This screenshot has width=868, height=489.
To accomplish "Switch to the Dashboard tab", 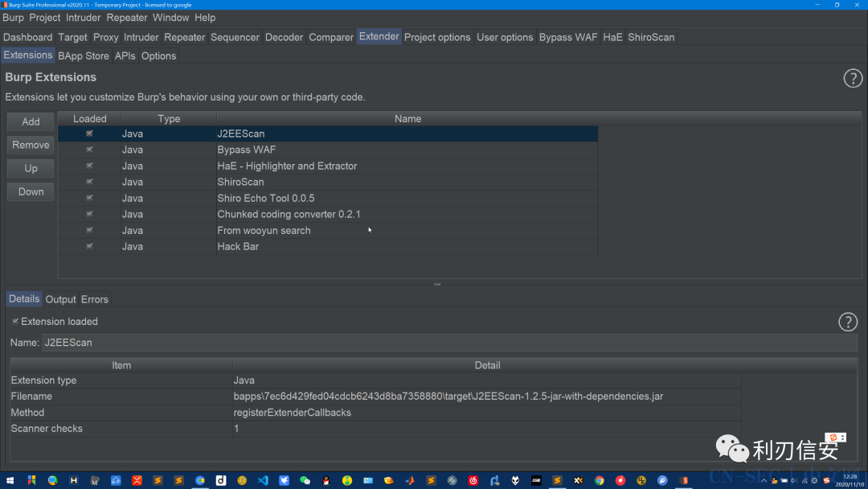I will click(27, 37).
